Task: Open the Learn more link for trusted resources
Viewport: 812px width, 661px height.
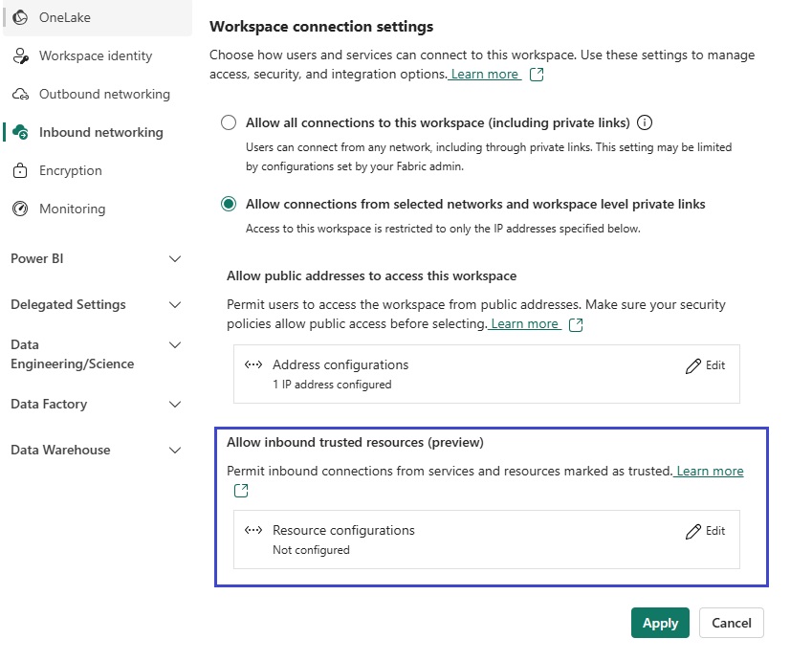Action: (709, 471)
